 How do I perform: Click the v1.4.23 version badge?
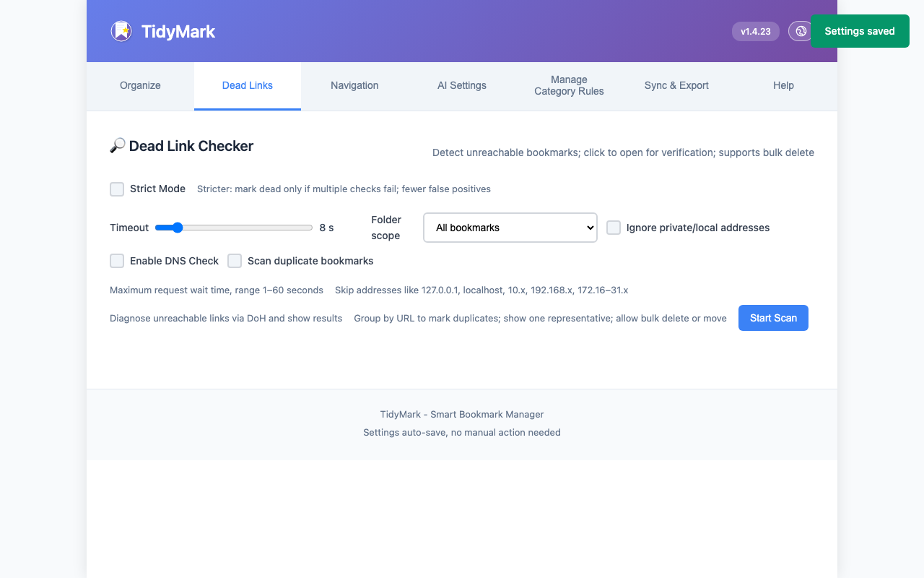point(755,31)
